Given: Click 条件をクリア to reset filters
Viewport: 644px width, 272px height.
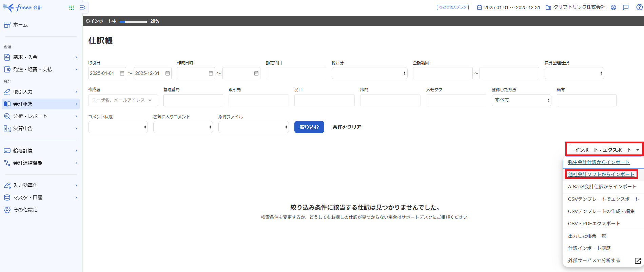Looking at the screenshot, I should [347, 127].
